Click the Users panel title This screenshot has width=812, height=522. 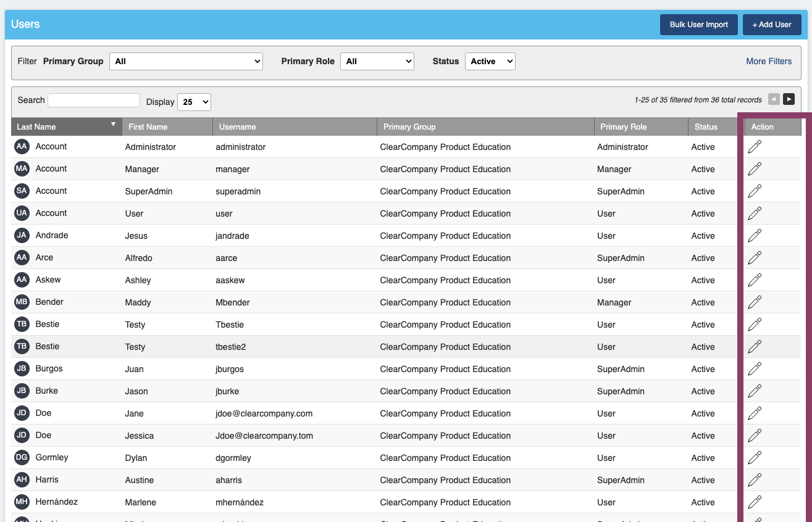click(25, 24)
